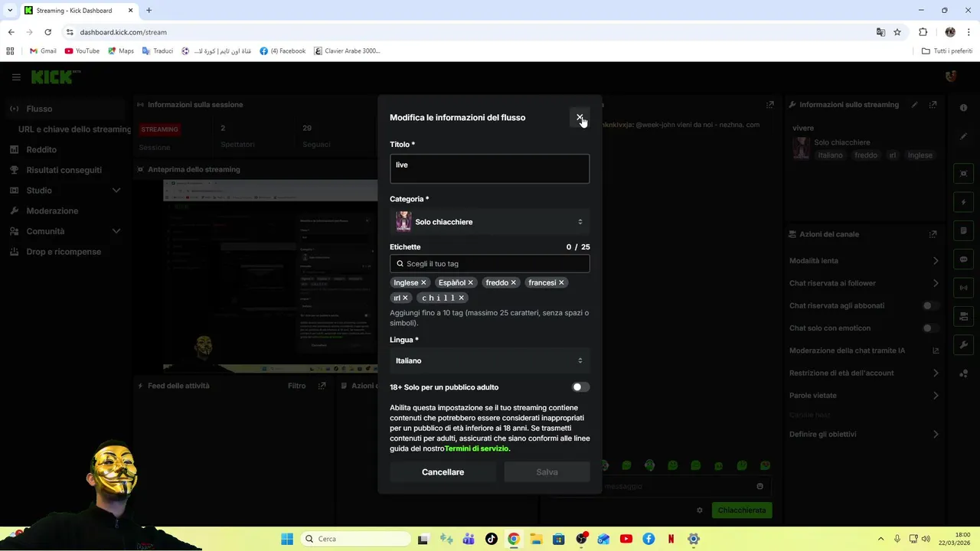Reload the dashboard page

(x=47, y=32)
